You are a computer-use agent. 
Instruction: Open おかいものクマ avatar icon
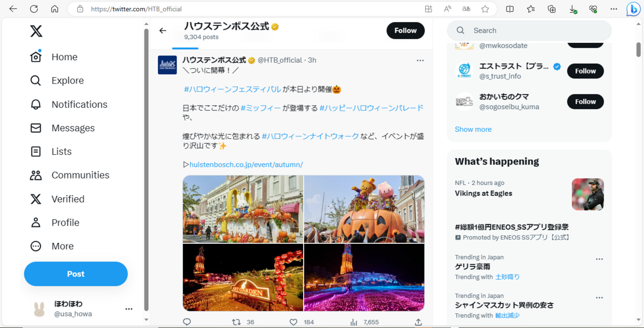pos(464,101)
